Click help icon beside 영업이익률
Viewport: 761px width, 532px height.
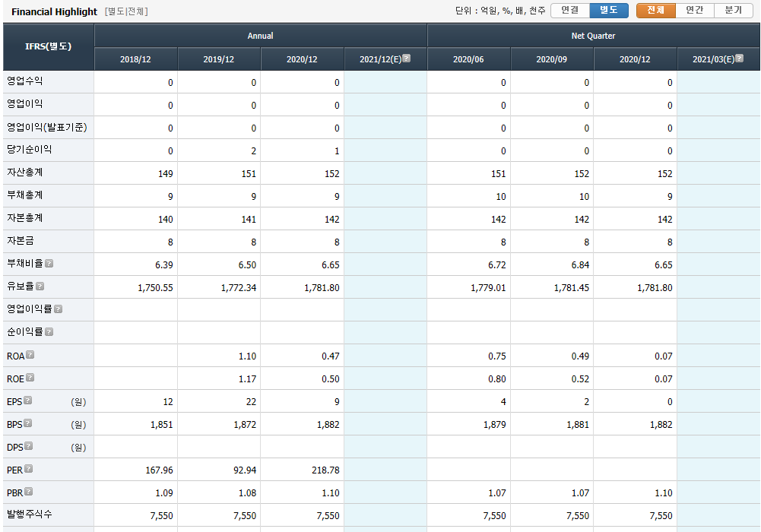click(59, 309)
